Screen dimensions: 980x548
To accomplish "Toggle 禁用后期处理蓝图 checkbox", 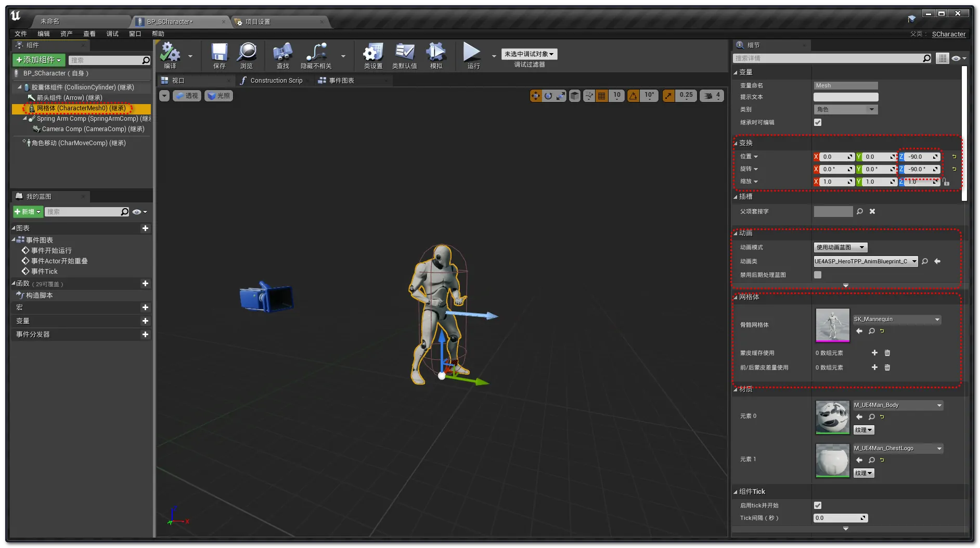I will [x=818, y=275].
